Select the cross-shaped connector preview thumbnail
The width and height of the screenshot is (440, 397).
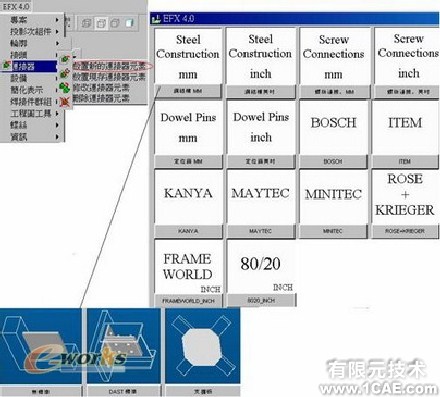coord(203,346)
